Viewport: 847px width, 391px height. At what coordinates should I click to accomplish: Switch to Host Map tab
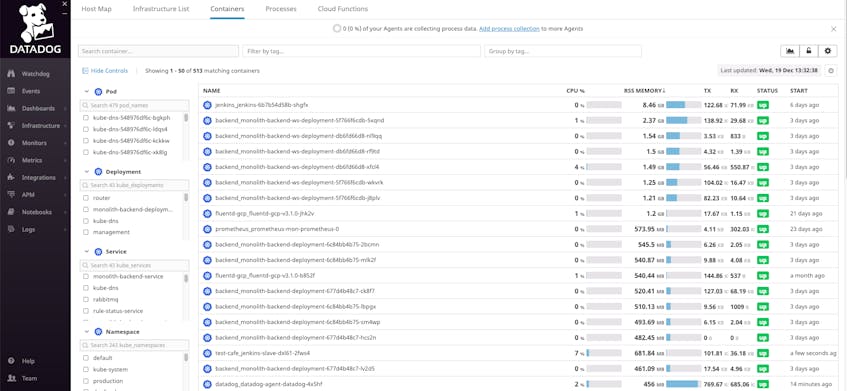pyautogui.click(x=96, y=9)
